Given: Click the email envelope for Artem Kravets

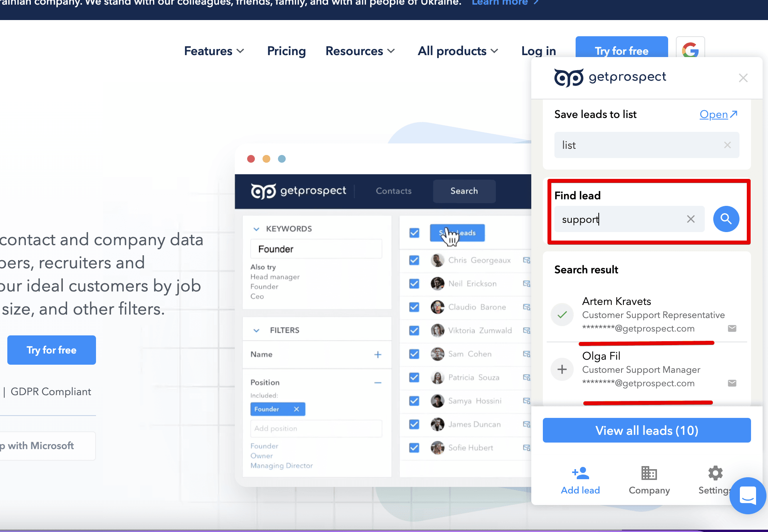Looking at the screenshot, I should click(732, 328).
